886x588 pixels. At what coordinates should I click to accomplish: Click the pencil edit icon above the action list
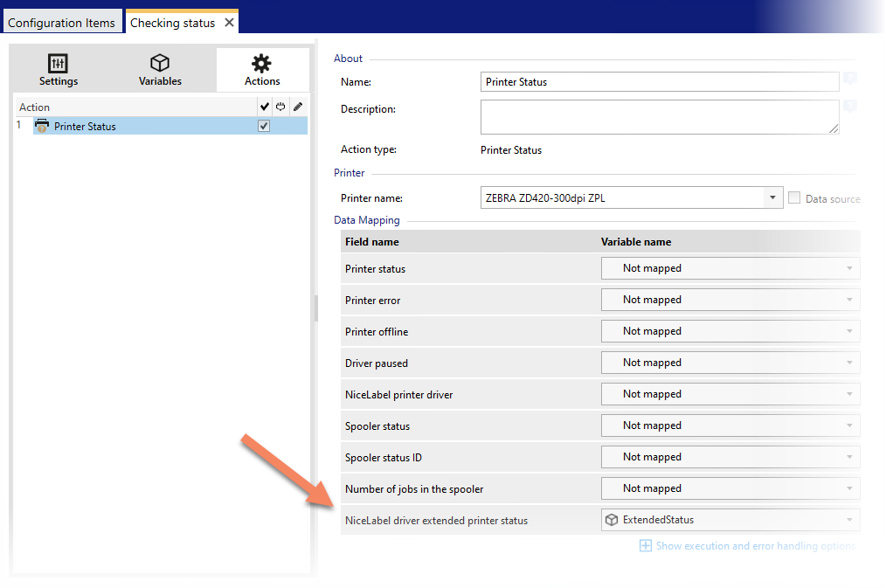point(298,107)
